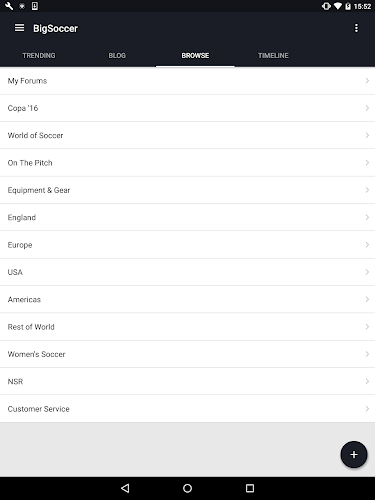Switch to the Timeline tab

[x=273, y=55]
